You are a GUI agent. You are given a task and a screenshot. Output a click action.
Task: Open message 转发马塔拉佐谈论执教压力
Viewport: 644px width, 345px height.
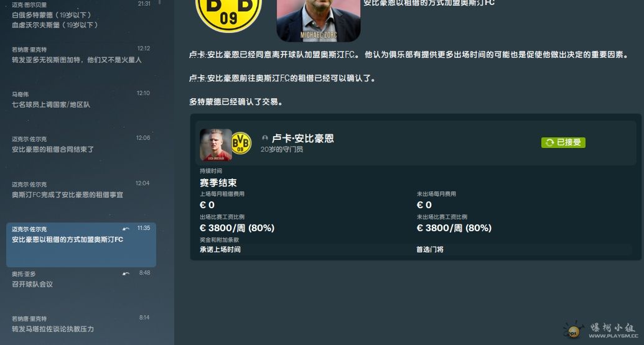click(81, 324)
